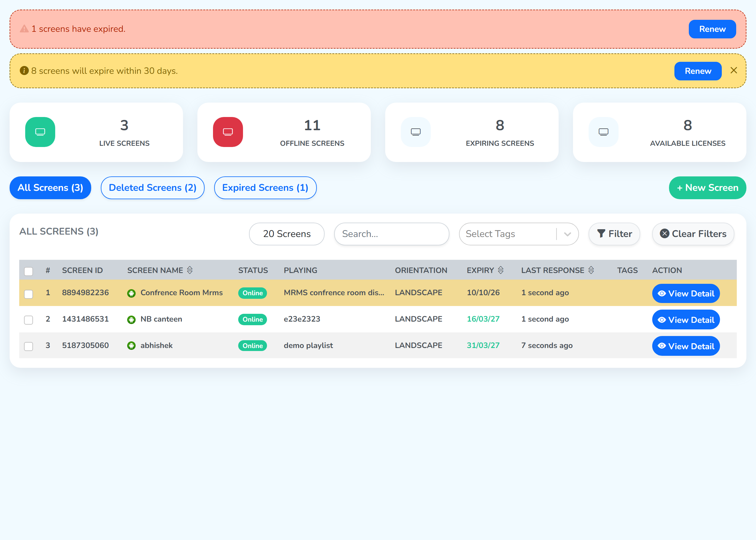Expand the Filter options
The width and height of the screenshot is (756, 540).
[x=614, y=234]
